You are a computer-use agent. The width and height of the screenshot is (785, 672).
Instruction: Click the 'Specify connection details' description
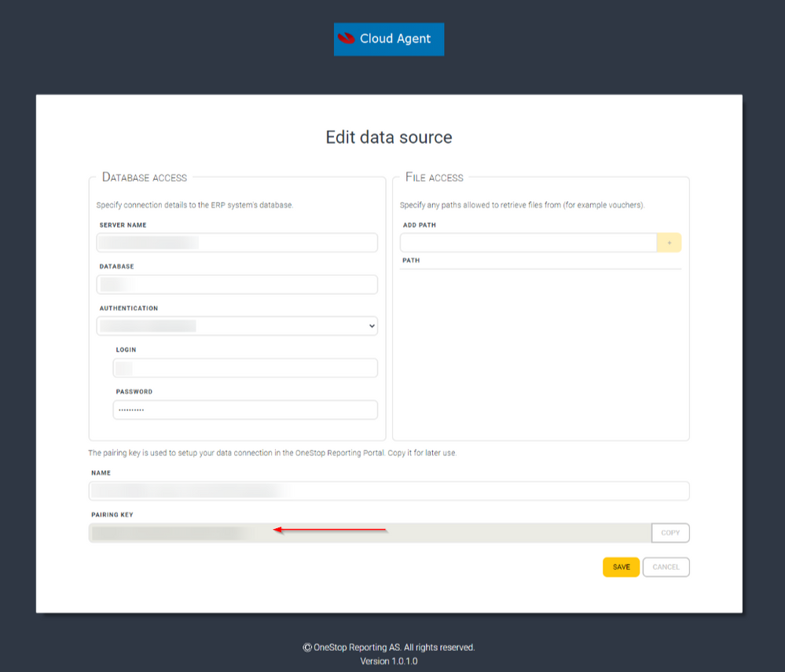tap(195, 205)
